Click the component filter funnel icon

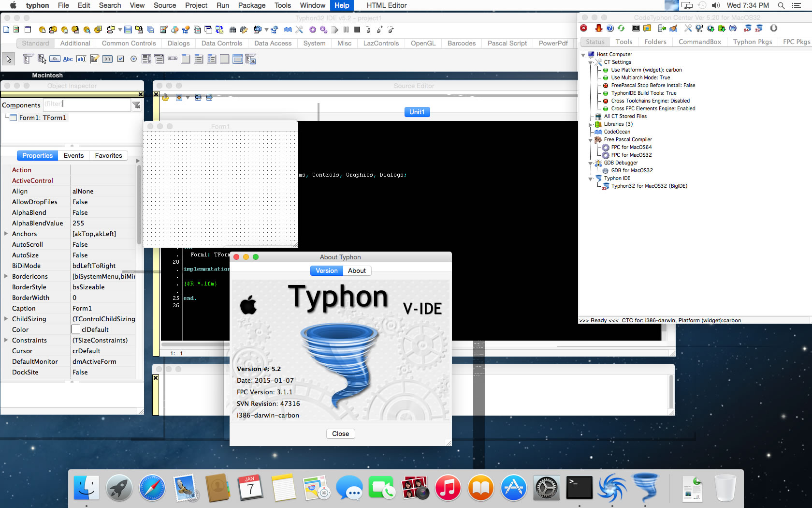(x=136, y=105)
